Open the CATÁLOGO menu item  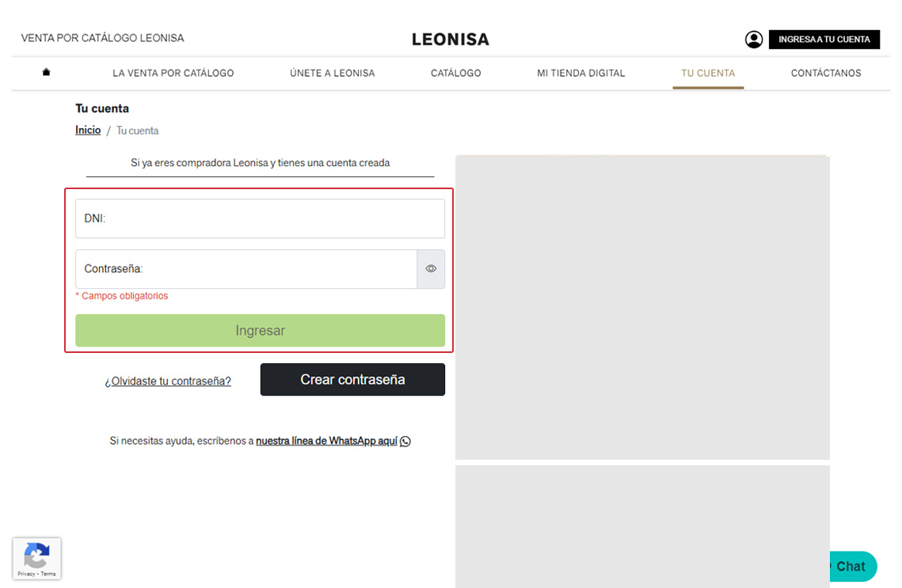click(x=455, y=73)
